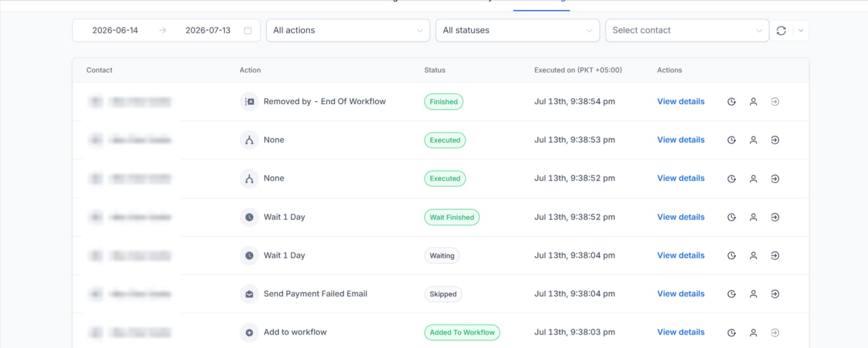Click circled arrow icon in Waiting row
The width and height of the screenshot is (868, 348).
coord(775,256)
